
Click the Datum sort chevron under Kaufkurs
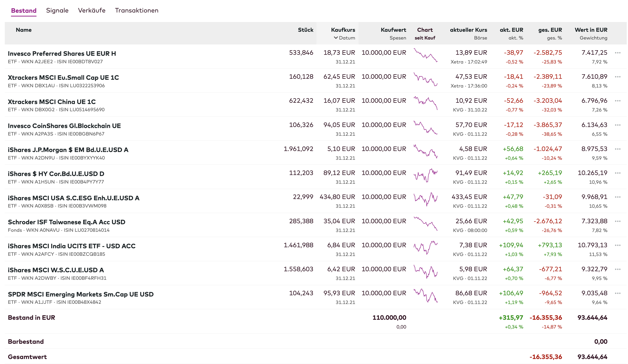[336, 38]
